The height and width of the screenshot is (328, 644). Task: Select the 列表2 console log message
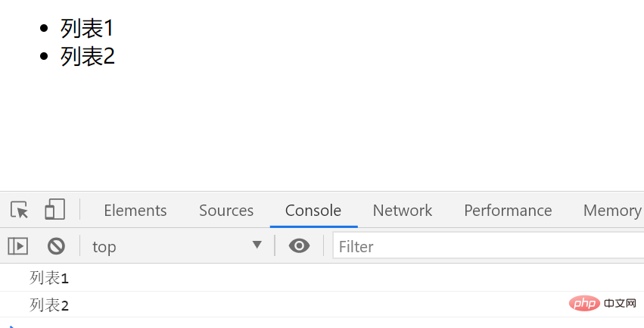pyautogui.click(x=49, y=305)
